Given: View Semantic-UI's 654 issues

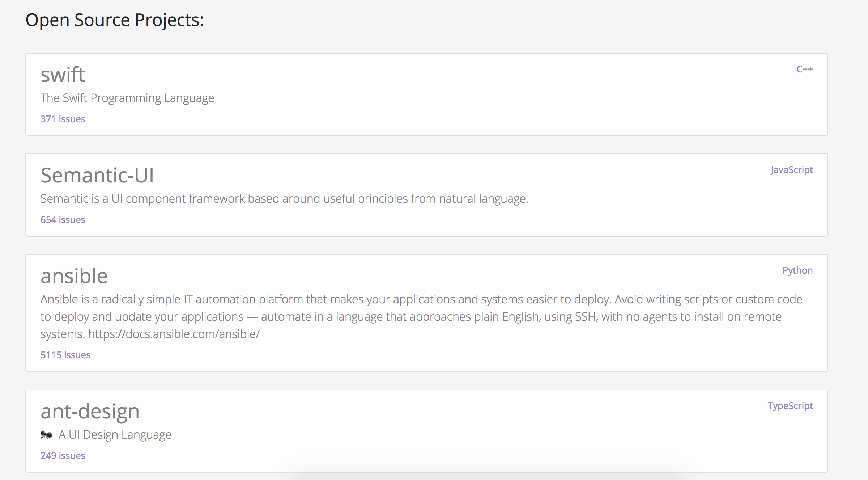Looking at the screenshot, I should coord(63,220).
